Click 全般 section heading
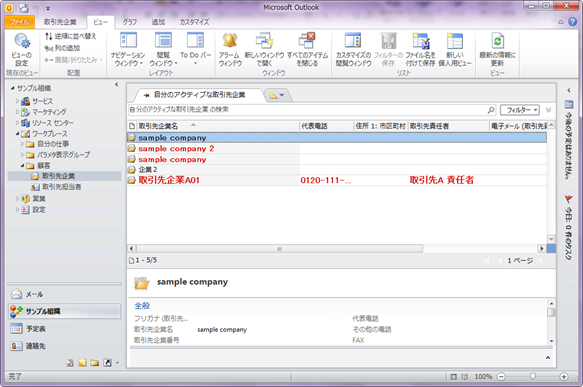This screenshot has height=387, width=583. pyautogui.click(x=142, y=306)
